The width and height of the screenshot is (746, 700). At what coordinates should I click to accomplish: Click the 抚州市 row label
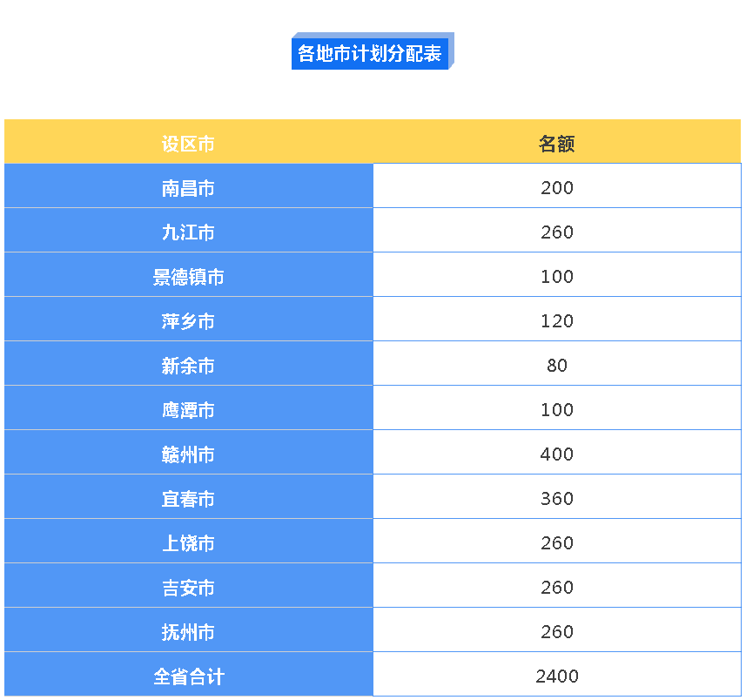click(188, 632)
